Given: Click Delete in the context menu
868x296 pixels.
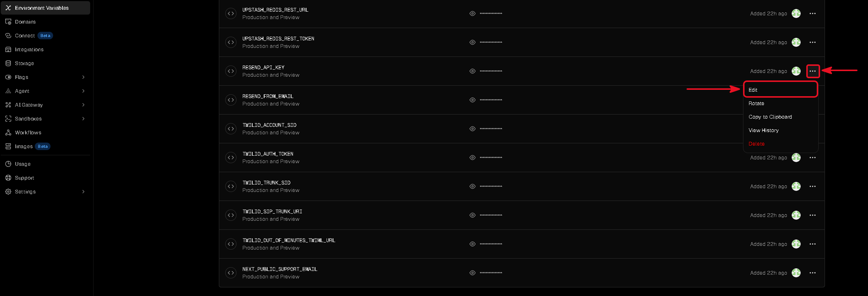Looking at the screenshot, I should click(780, 144).
